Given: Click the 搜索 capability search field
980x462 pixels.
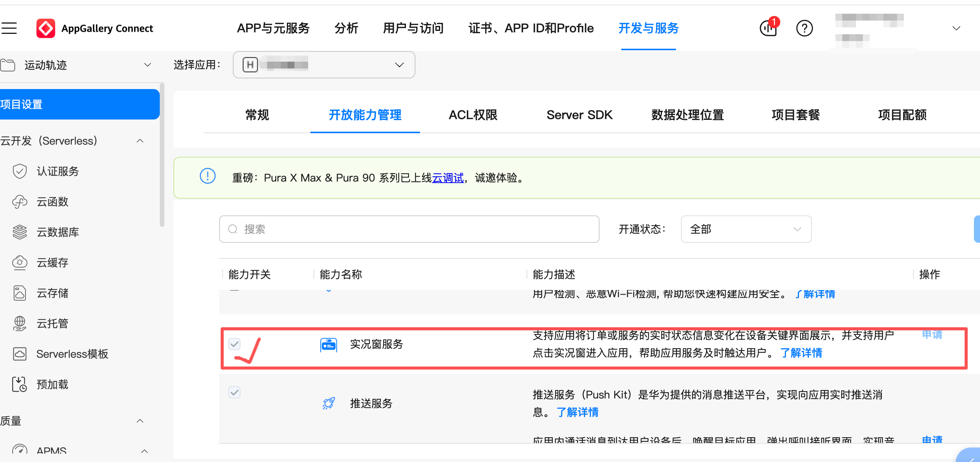Looking at the screenshot, I should [409, 229].
